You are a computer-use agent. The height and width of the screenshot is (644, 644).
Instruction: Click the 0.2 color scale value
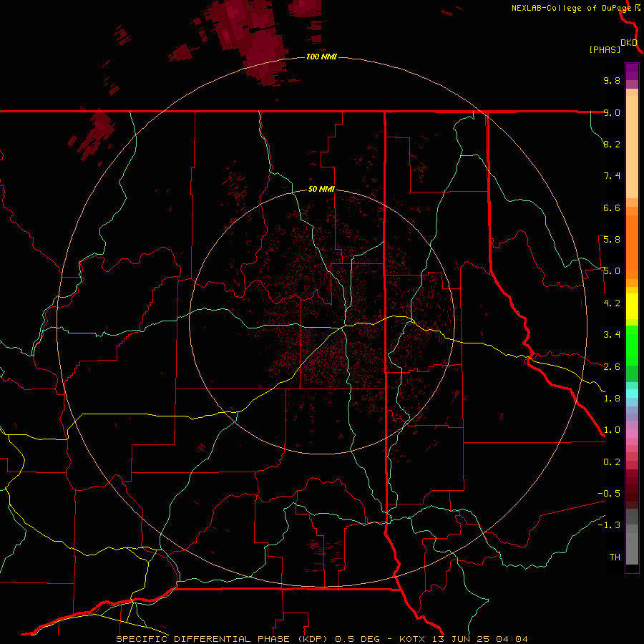pos(612,462)
